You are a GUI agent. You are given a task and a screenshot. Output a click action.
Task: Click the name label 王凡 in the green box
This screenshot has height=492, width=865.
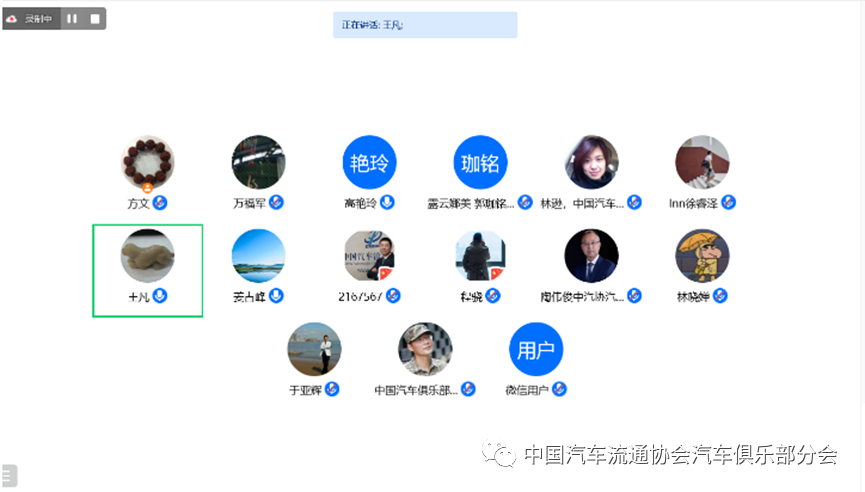coord(138,297)
